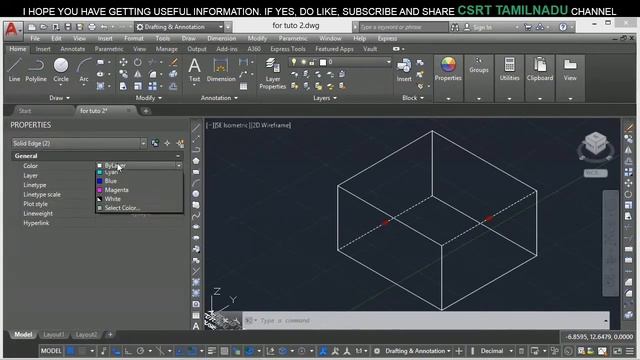Toggle the PICKADD icon in Properties palette
The height and width of the screenshot is (360, 640).
tap(155, 143)
